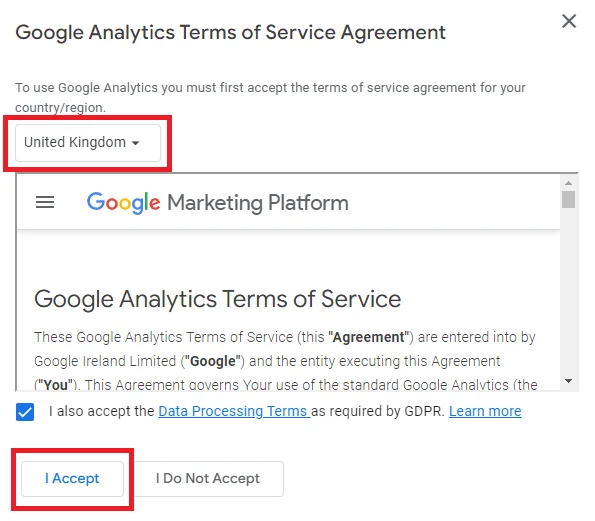The height and width of the screenshot is (521, 595).
Task: Open the Data Processing Terms link
Action: 234,411
